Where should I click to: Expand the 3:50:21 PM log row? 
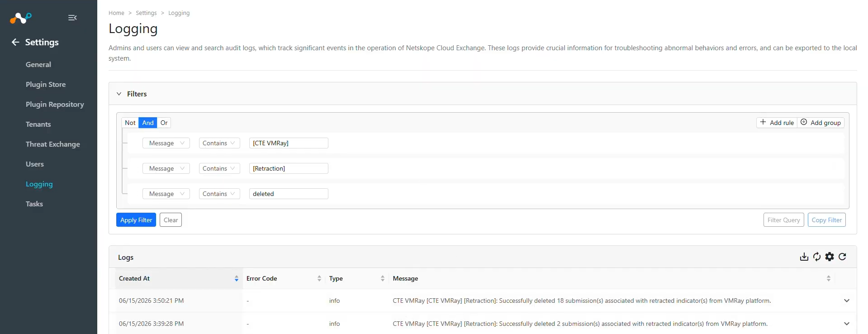(x=847, y=301)
